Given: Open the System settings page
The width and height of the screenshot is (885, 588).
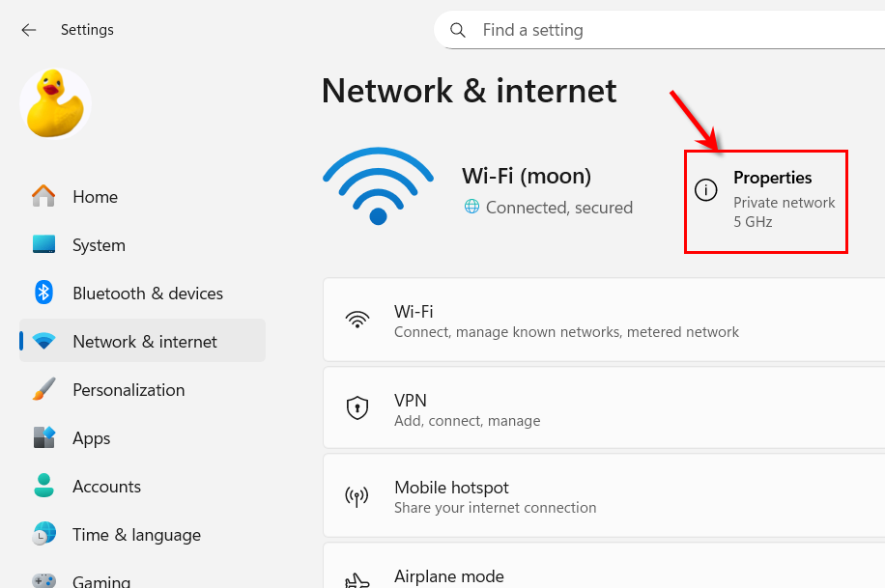Looking at the screenshot, I should (99, 245).
